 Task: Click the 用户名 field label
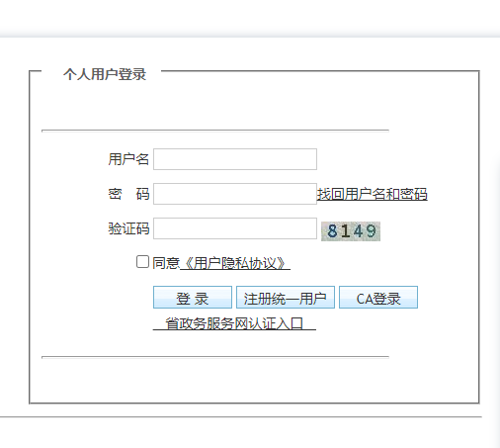pyautogui.click(x=128, y=159)
